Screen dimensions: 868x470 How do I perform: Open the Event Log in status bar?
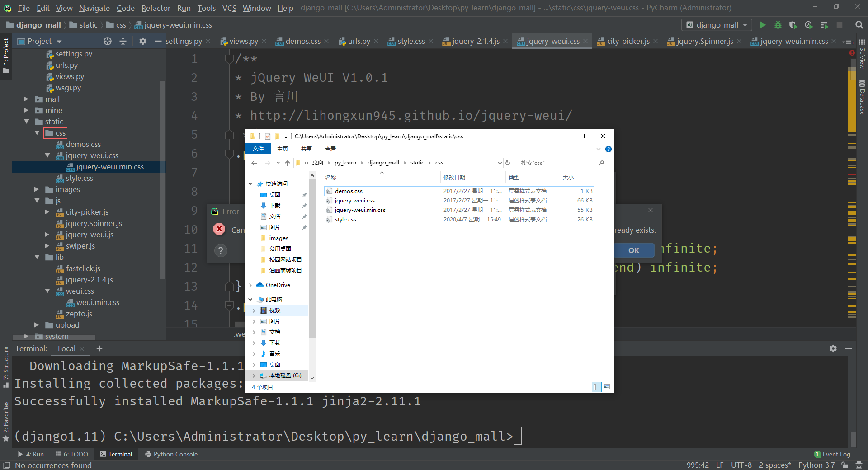pyautogui.click(x=832, y=454)
